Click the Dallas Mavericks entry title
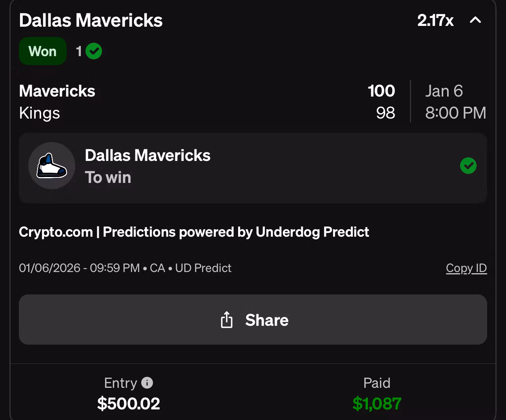The image size is (506, 420). pos(91,20)
